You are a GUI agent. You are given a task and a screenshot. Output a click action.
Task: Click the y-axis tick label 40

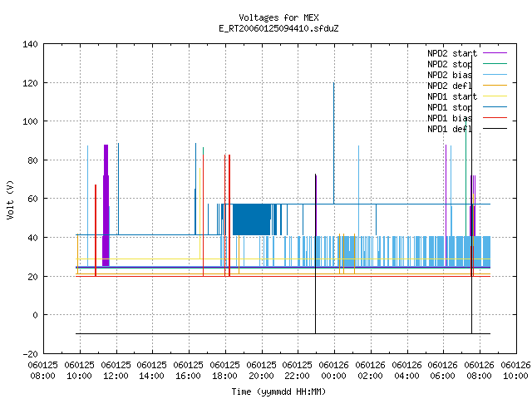tap(33, 238)
